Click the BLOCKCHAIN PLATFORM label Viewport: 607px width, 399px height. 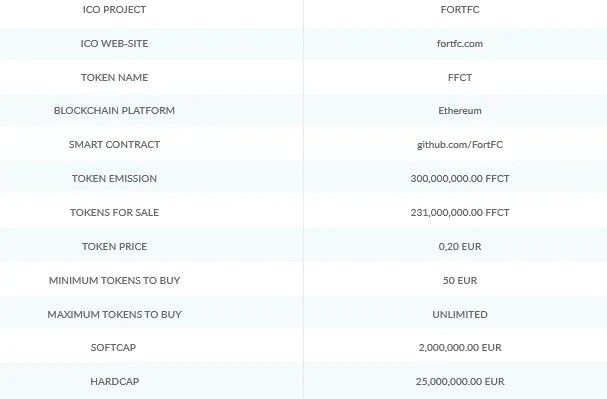coord(114,111)
